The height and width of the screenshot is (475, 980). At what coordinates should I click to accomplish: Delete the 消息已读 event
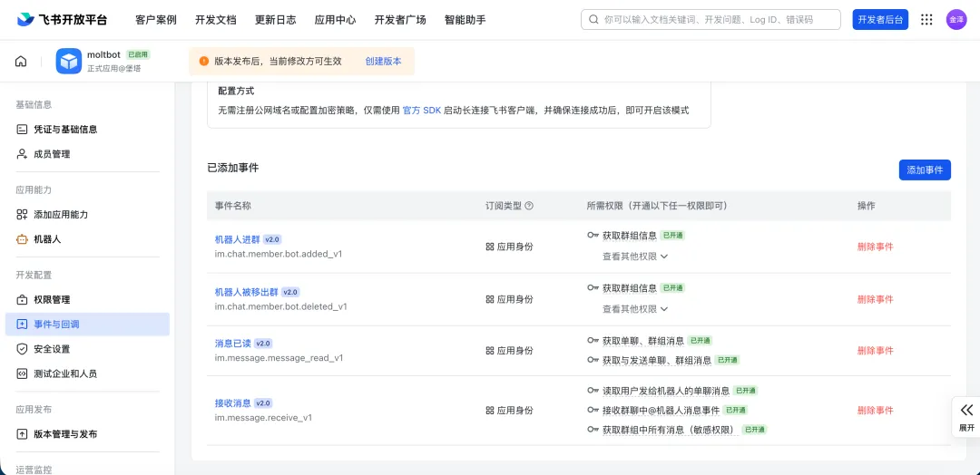point(875,350)
